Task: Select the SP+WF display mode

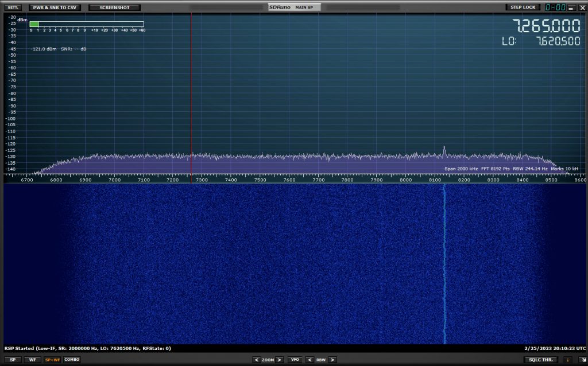Action: click(52, 360)
